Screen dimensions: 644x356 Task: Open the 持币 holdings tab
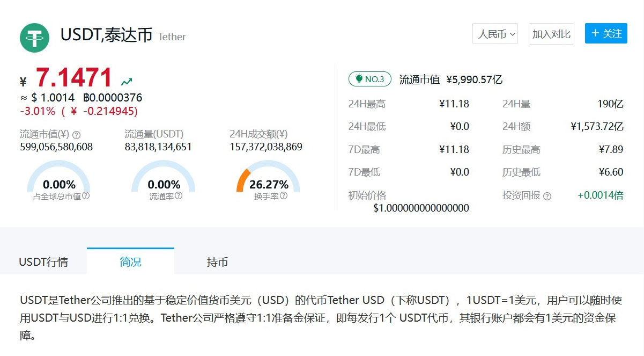217,262
